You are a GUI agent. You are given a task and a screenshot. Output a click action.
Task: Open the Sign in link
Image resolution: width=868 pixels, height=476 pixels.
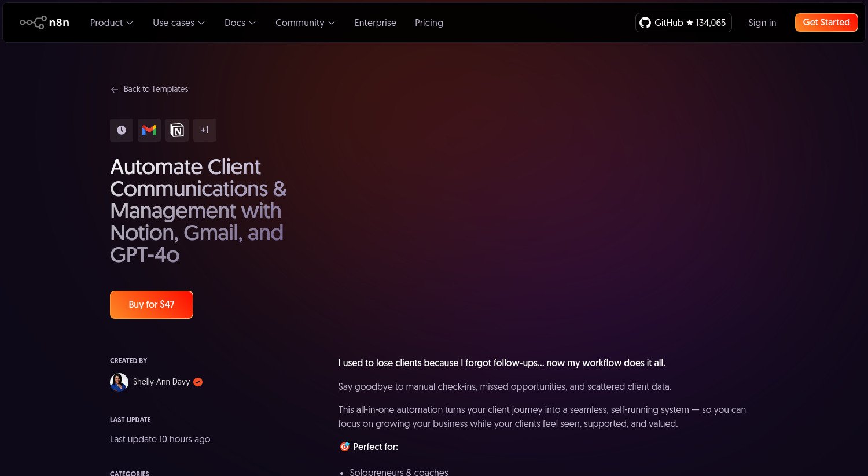(762, 23)
